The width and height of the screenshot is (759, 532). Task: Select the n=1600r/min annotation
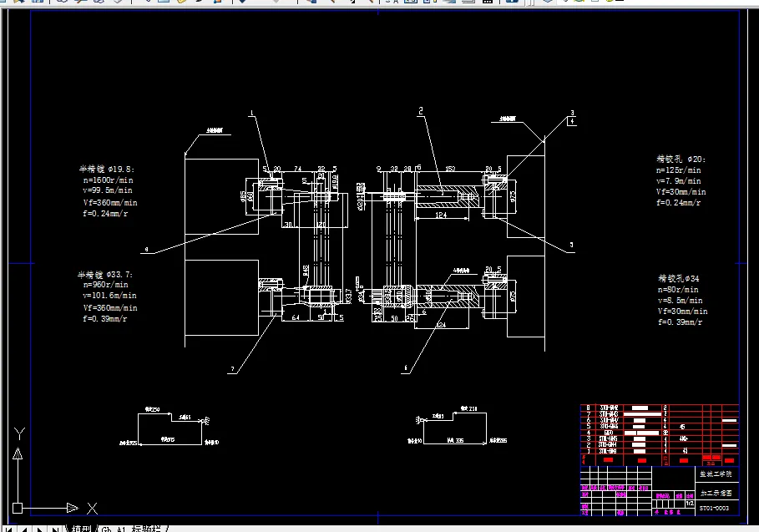tap(108, 180)
